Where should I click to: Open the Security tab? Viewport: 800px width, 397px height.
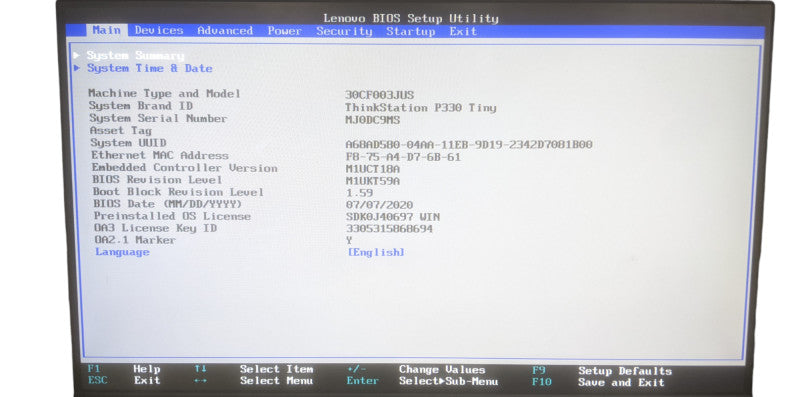pyautogui.click(x=344, y=31)
